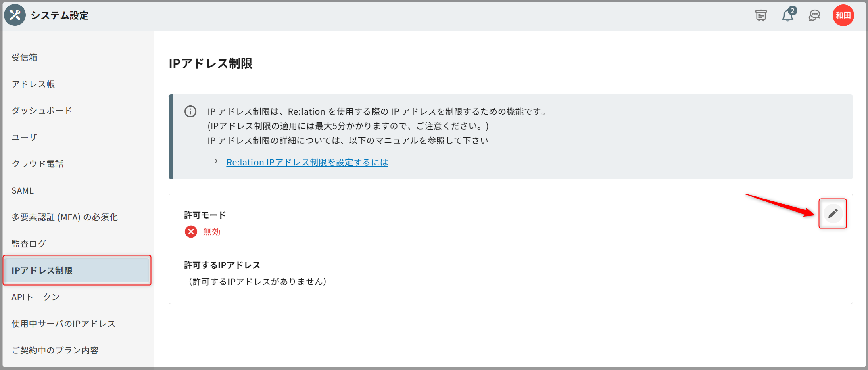
Task: Click the system settings wrench icon
Action: [15, 15]
